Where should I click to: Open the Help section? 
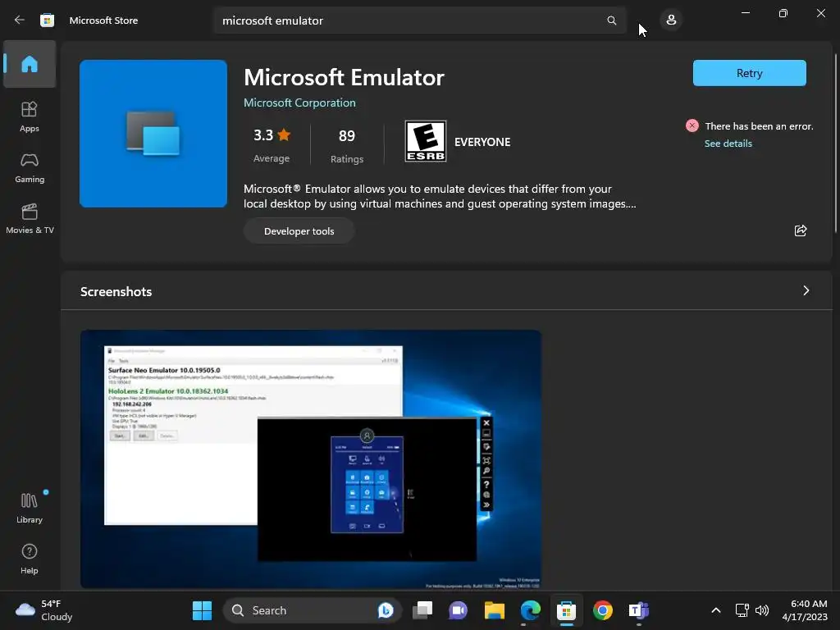click(x=30, y=559)
